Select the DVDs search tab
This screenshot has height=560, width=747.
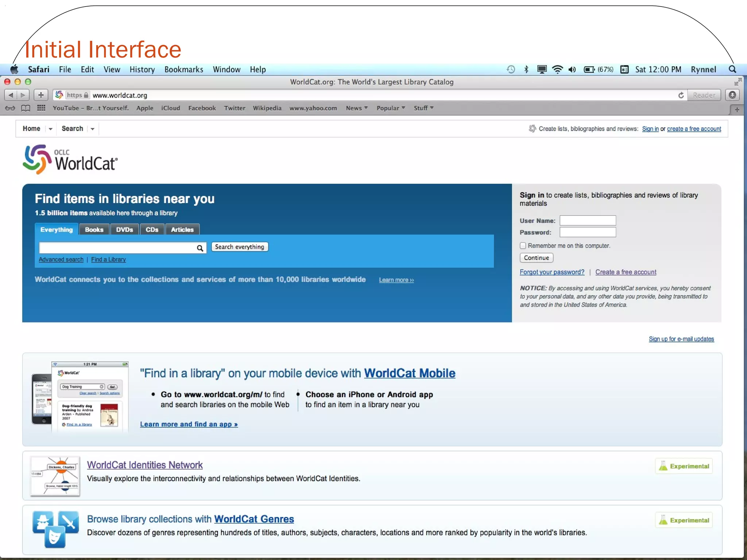tap(124, 229)
